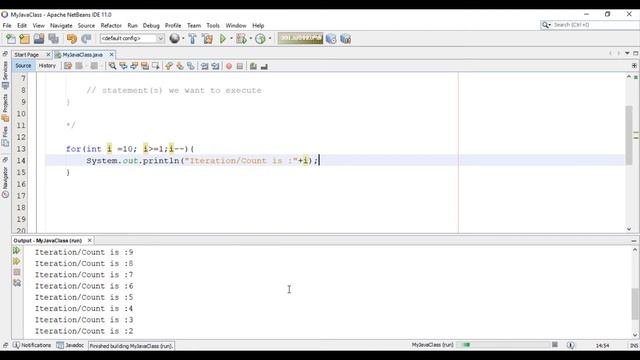Click the Open Project toolbar icon
This screenshot has width=640, height=360.
coord(39,39)
